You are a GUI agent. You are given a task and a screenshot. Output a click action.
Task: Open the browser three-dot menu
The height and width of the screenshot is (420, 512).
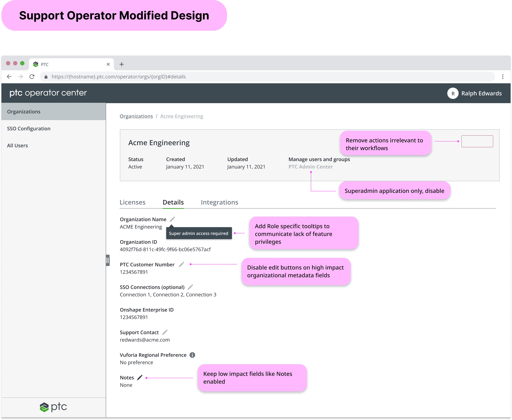[503, 77]
